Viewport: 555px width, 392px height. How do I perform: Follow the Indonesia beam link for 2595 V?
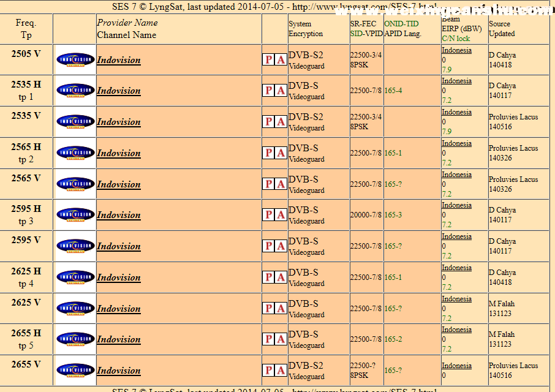[456, 236]
